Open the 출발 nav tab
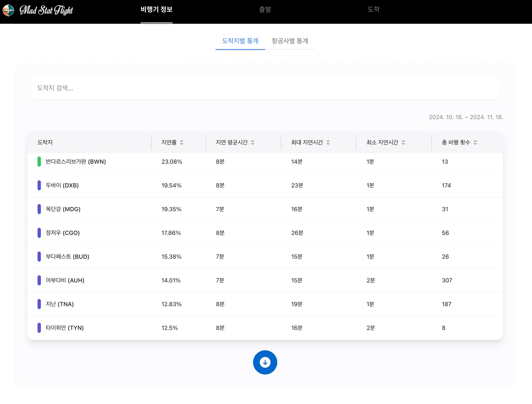 point(265,10)
